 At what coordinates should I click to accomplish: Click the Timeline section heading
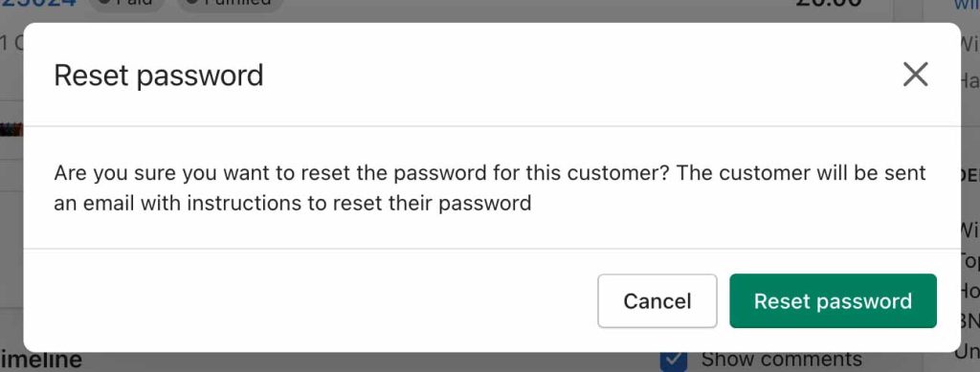coord(41,361)
